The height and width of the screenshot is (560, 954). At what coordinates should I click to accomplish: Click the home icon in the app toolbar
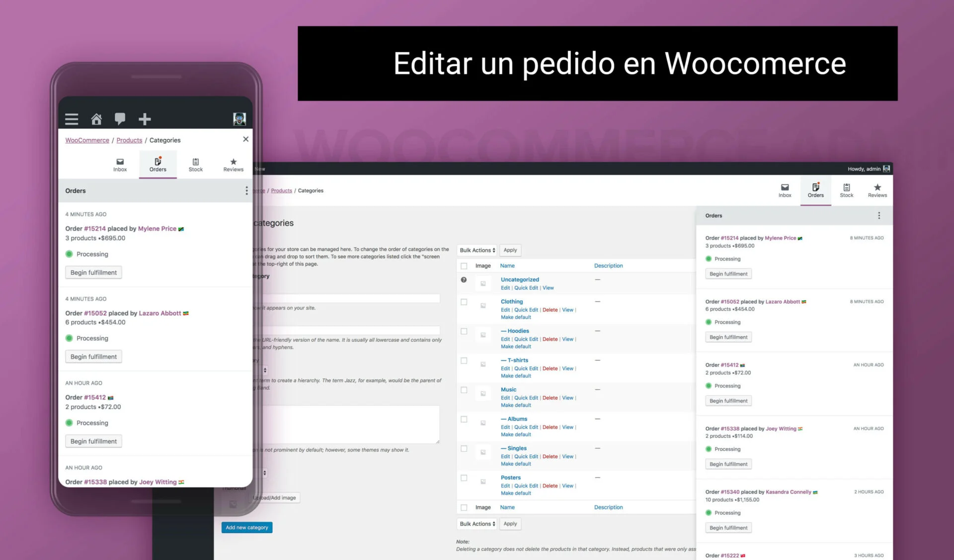pos(96,119)
